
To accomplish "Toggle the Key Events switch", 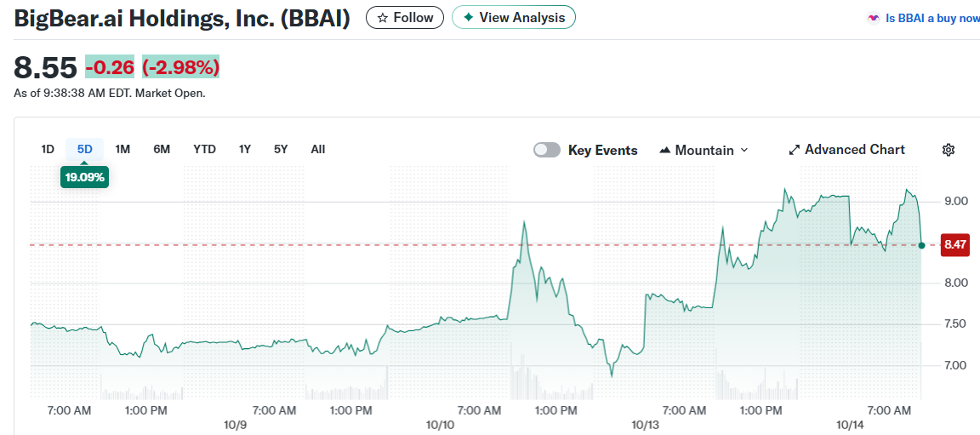I will 547,150.
